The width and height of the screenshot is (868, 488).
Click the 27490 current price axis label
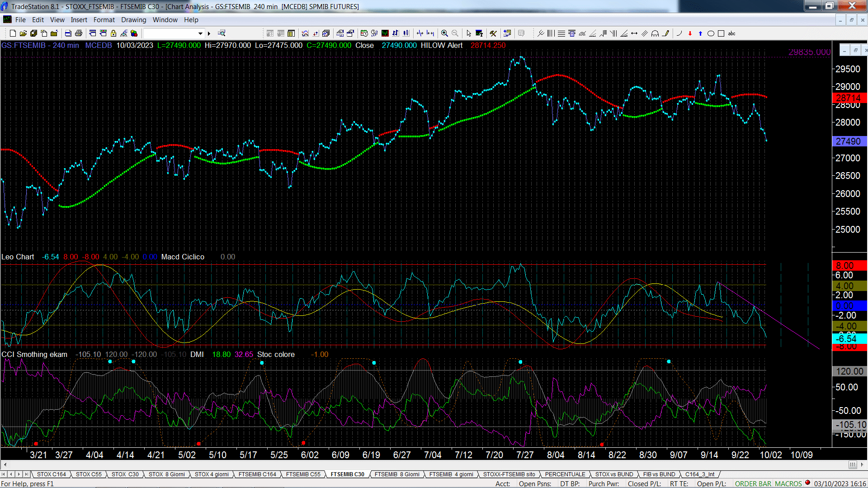pyautogui.click(x=849, y=141)
